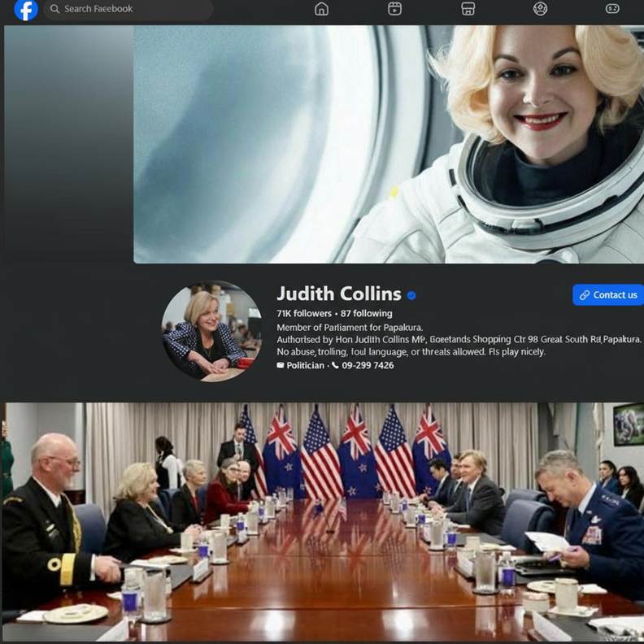Open the astronaut cover photo
The image size is (644, 644).
pos(389,144)
